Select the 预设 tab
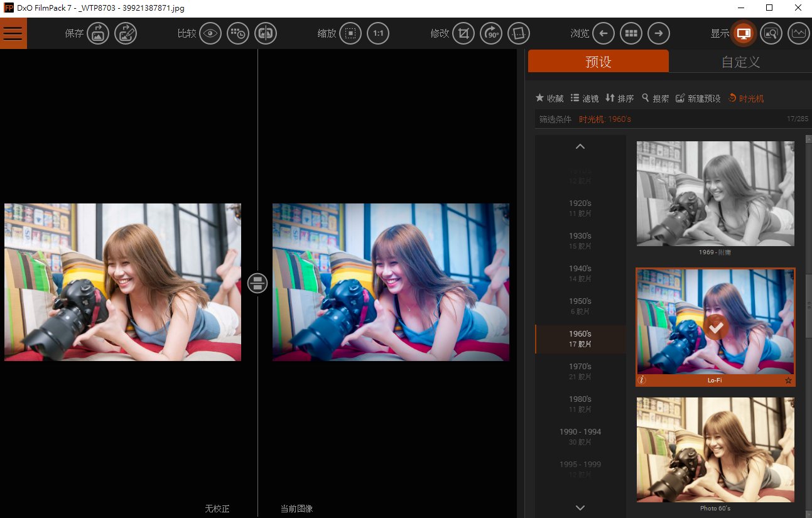 click(598, 62)
